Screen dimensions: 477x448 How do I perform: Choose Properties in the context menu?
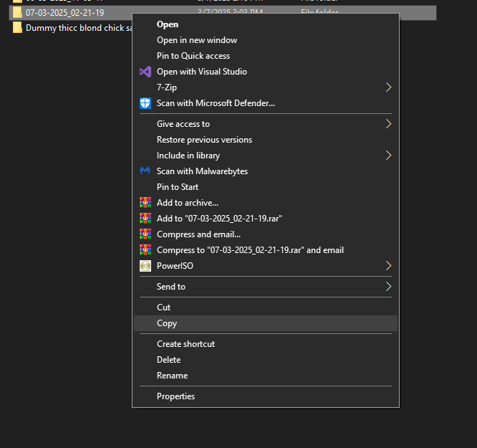coord(175,396)
